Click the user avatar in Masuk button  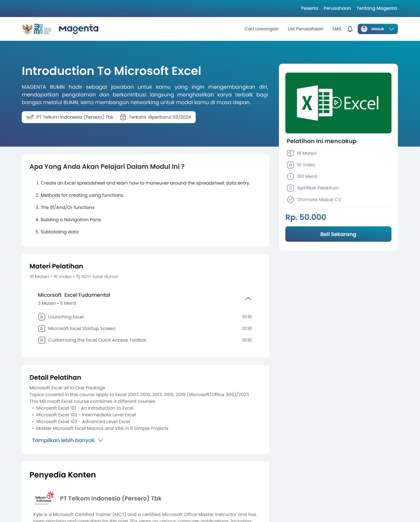tap(364, 29)
